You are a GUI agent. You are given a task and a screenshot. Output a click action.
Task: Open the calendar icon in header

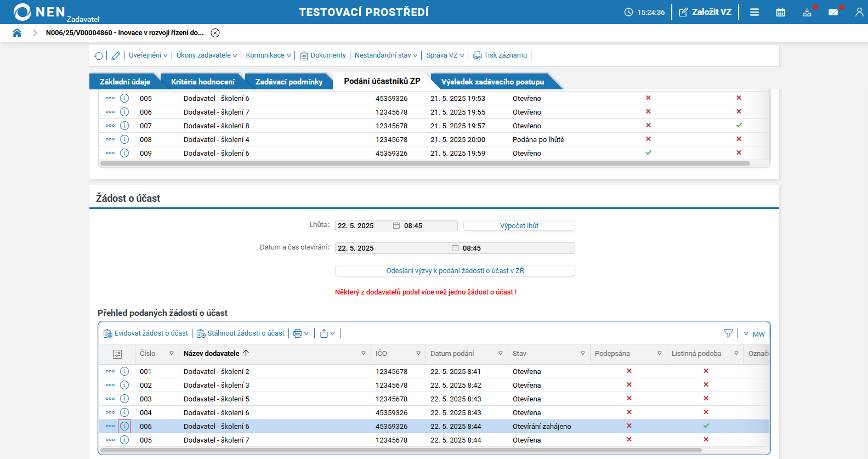coord(781,12)
